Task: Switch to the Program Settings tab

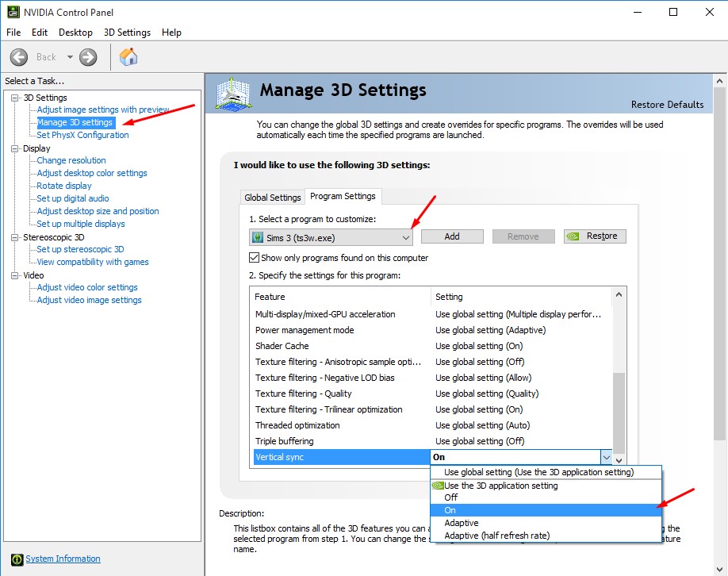Action: pos(343,196)
